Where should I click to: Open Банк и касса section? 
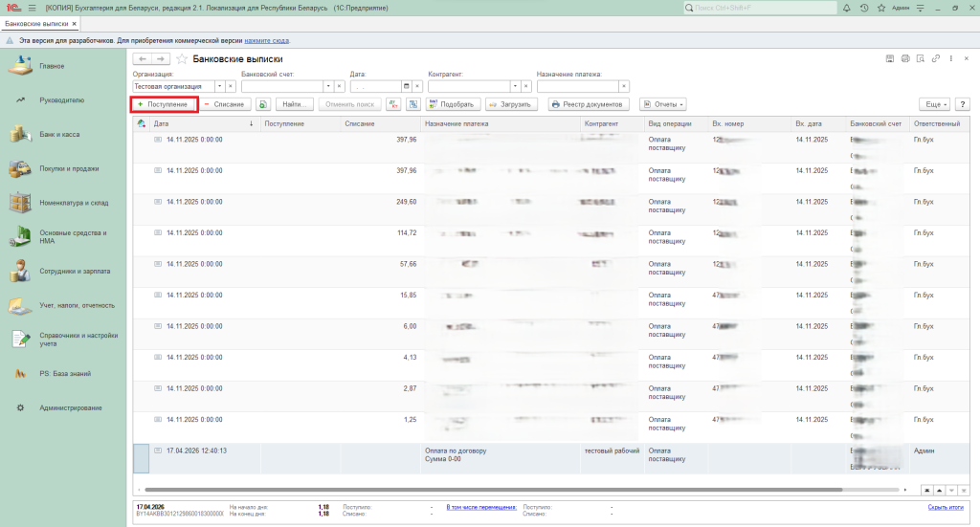59,134
